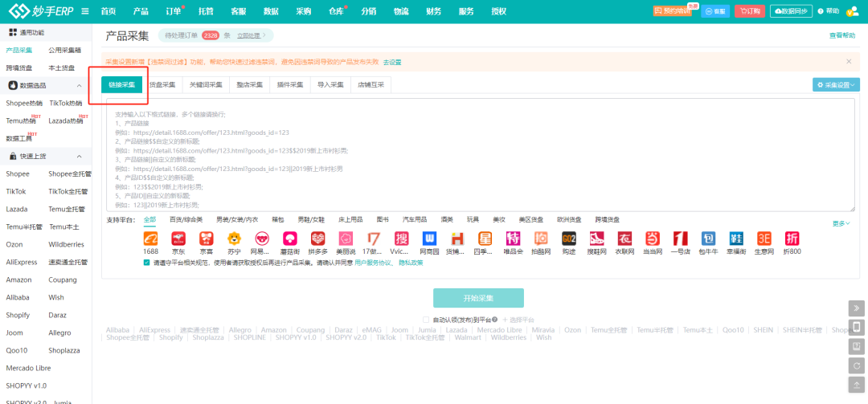
Task: Filter platforms by 男装/女装/内衣
Action: coord(237,220)
